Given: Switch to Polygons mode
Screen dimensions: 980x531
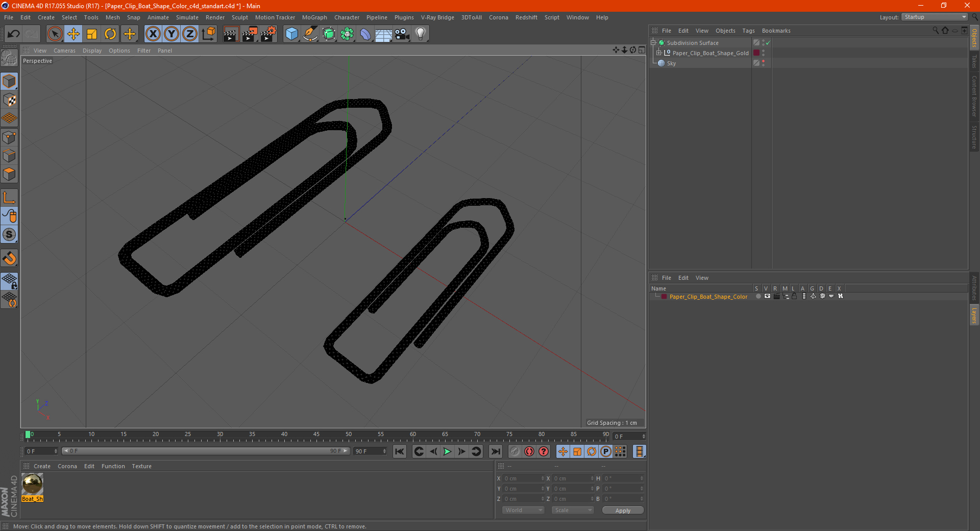Looking at the screenshot, I should pos(9,174).
